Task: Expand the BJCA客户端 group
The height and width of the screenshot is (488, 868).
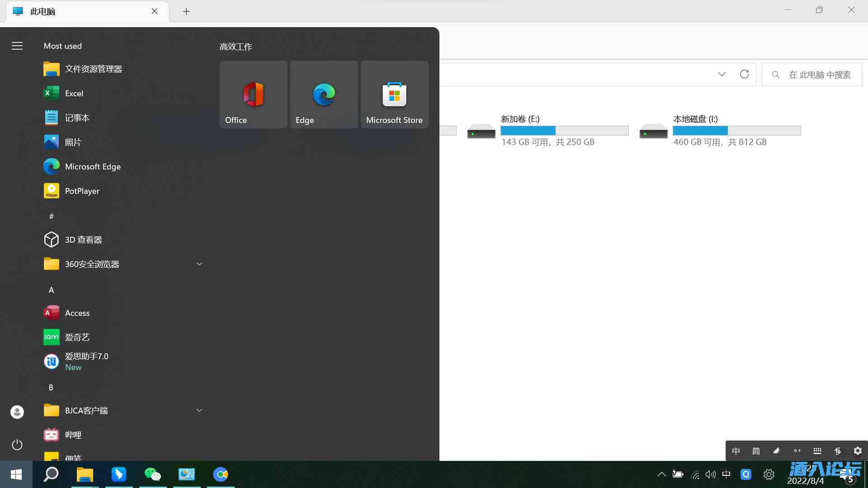Action: tap(199, 410)
